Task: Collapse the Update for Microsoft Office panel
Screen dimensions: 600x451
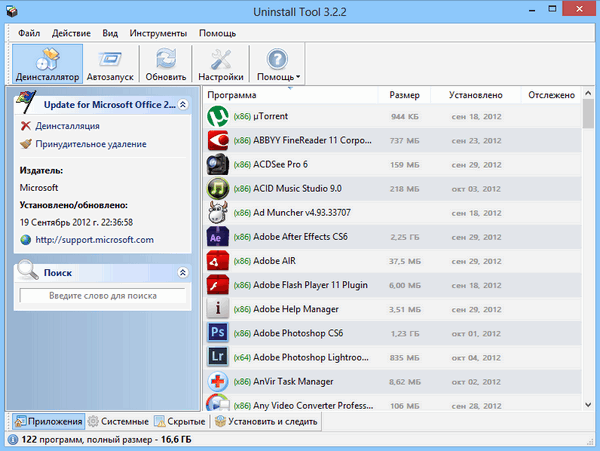Action: pos(182,104)
